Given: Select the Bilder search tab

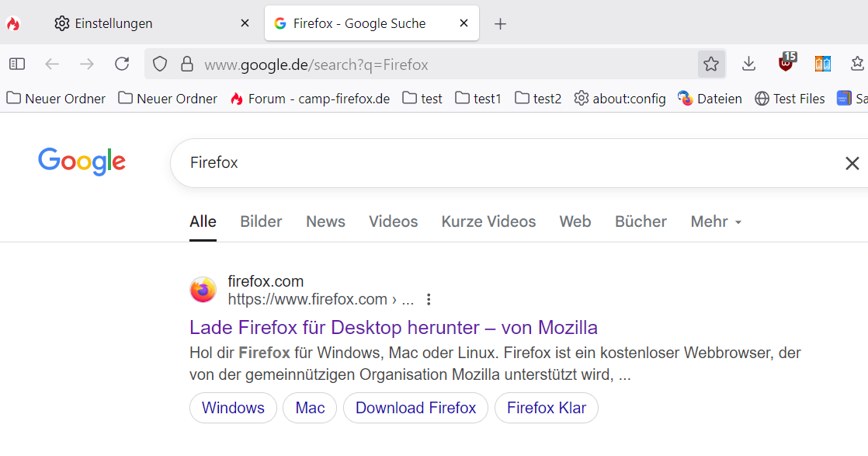Looking at the screenshot, I should tap(261, 221).
